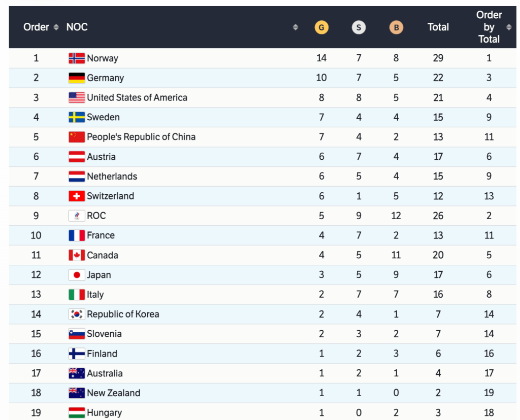This screenshot has height=420, width=520.
Task: Click the Sweden flag icon
Action: tap(77, 118)
